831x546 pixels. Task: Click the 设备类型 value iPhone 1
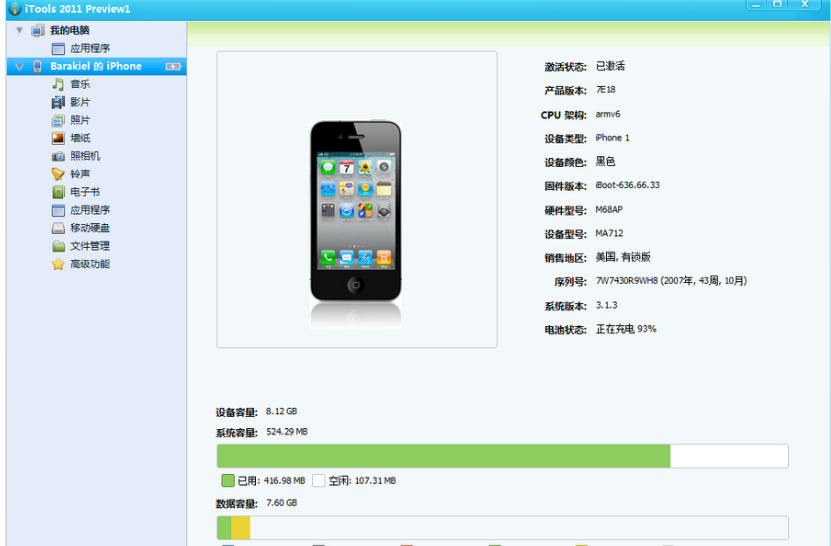click(x=613, y=138)
